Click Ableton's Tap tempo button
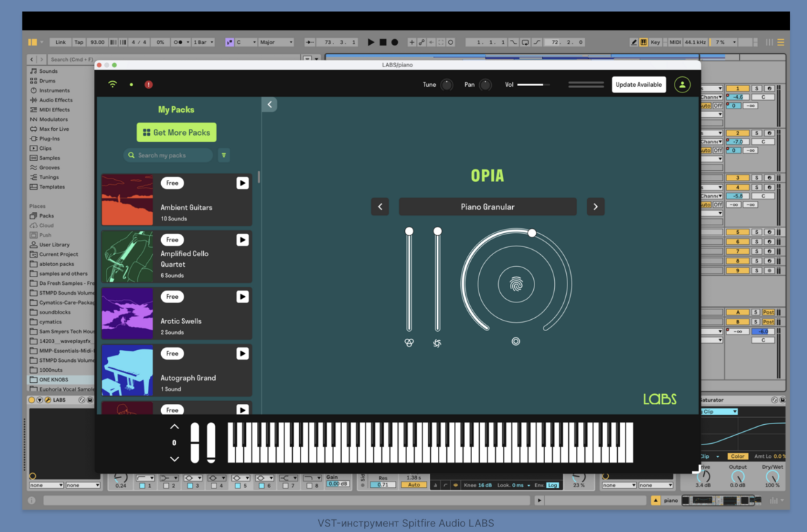The image size is (807, 532). 78,42
